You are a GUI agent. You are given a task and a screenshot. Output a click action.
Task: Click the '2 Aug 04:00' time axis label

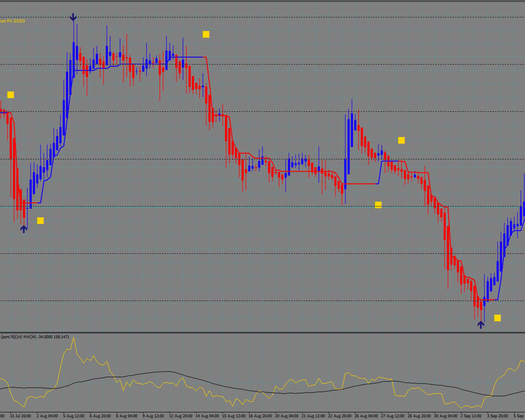47,416
